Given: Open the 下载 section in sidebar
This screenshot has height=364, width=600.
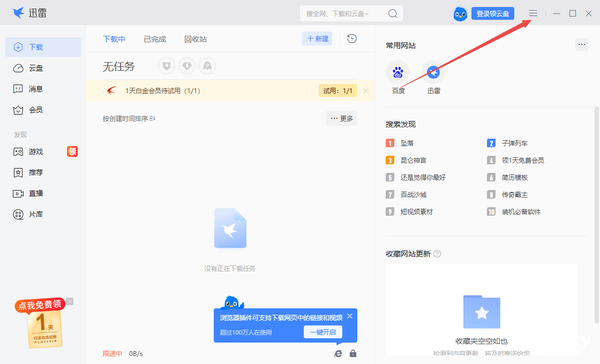Looking at the screenshot, I should 43,47.
